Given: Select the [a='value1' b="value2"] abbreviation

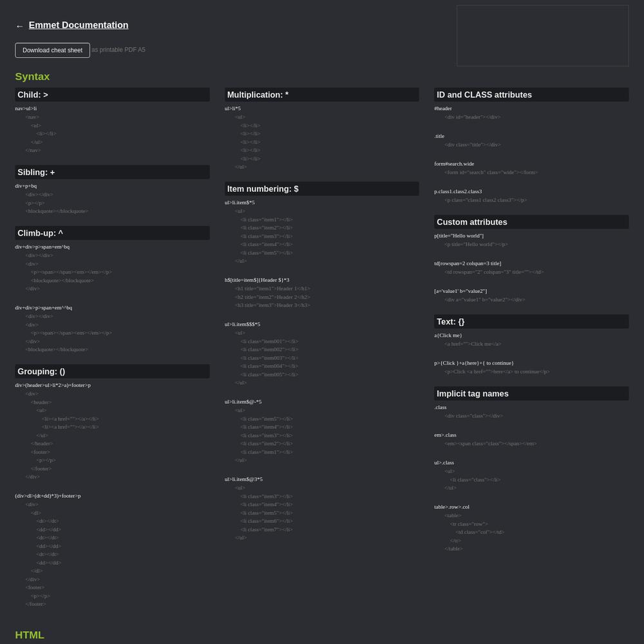Looking at the screenshot, I should coord(460,291).
